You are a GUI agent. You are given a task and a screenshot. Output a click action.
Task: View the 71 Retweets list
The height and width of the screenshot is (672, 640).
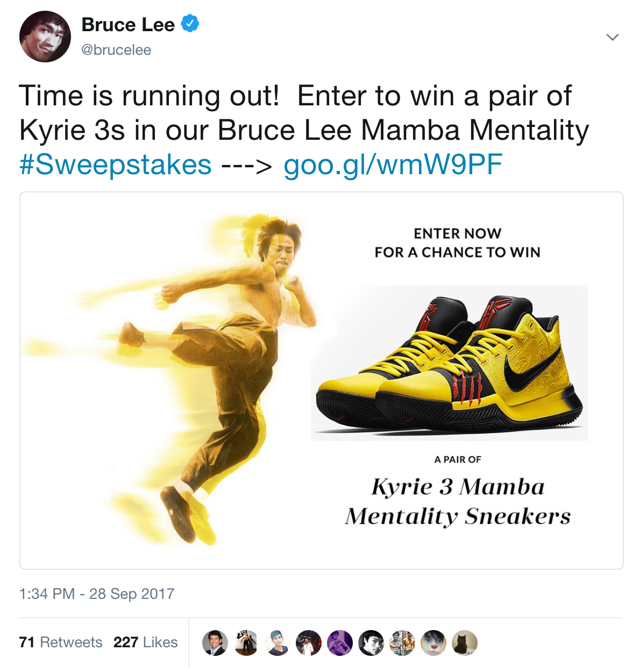coord(61,642)
